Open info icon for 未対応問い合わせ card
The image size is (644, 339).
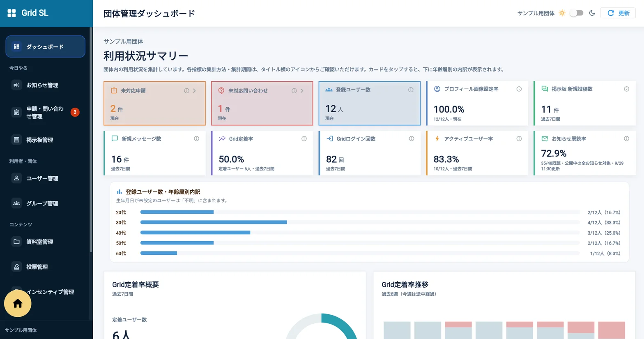[x=294, y=91]
